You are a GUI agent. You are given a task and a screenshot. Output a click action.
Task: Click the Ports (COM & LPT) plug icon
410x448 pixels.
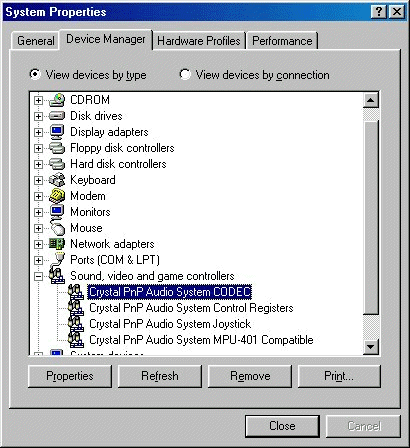(58, 259)
